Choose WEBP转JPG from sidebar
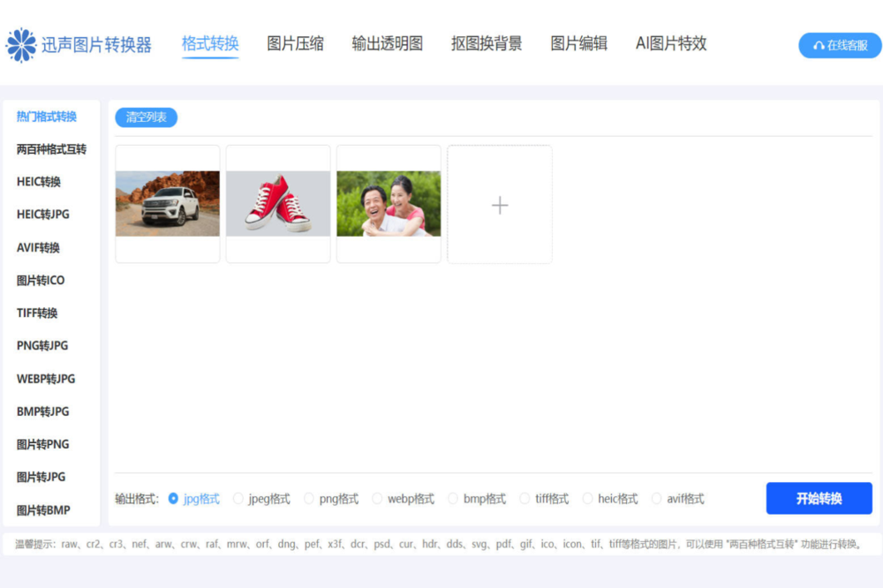883x588 pixels. (x=46, y=379)
